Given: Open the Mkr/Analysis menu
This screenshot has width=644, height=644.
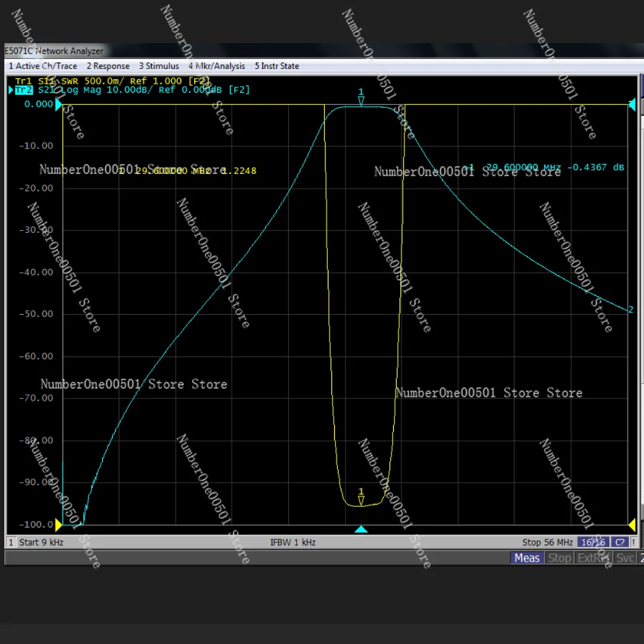Looking at the screenshot, I should click(216, 66).
